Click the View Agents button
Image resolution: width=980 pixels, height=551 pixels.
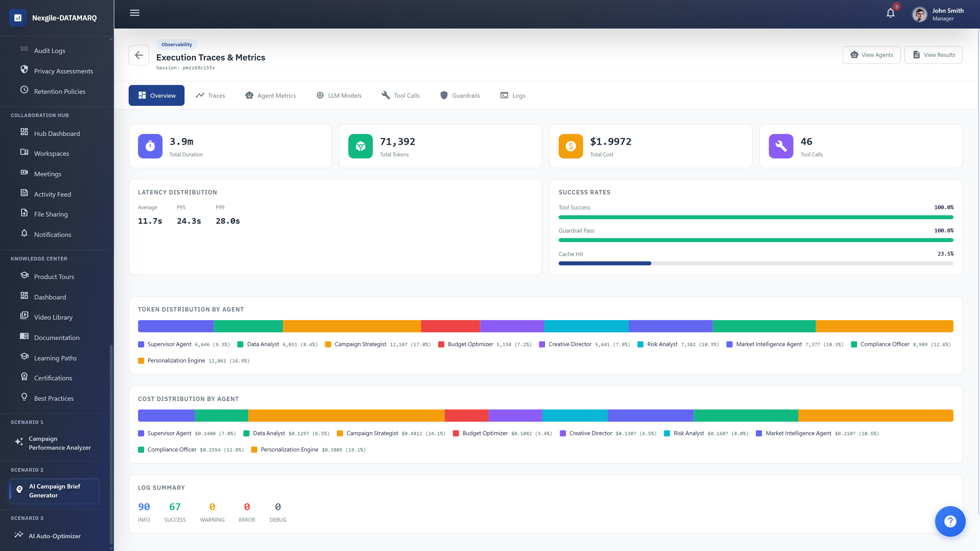(x=871, y=55)
